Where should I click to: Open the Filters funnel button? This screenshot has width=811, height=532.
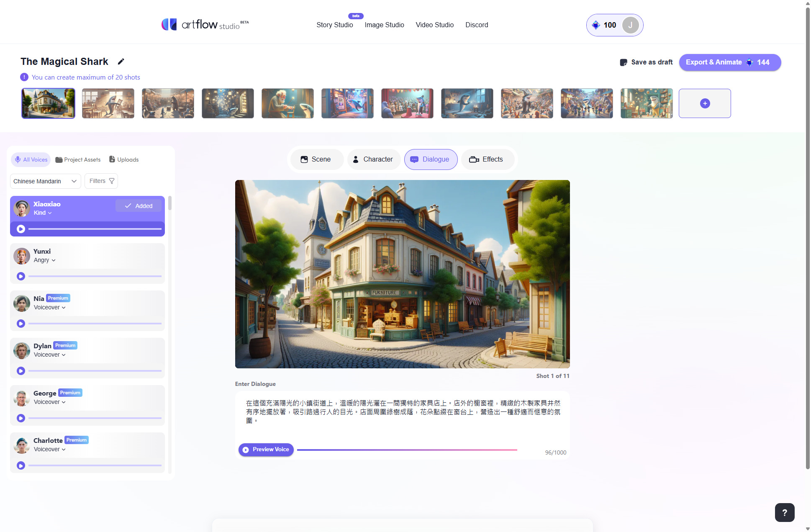[101, 181]
